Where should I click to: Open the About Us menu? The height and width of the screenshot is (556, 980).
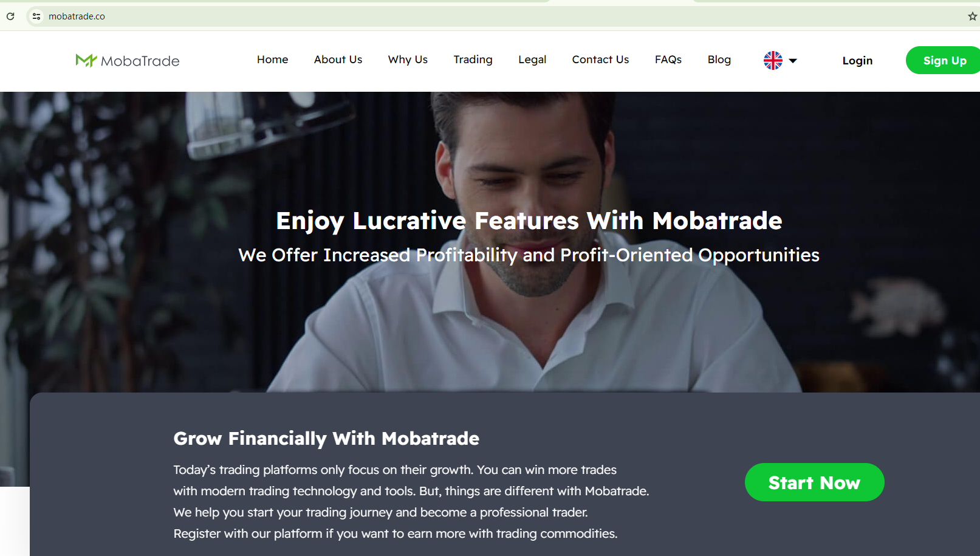(338, 60)
